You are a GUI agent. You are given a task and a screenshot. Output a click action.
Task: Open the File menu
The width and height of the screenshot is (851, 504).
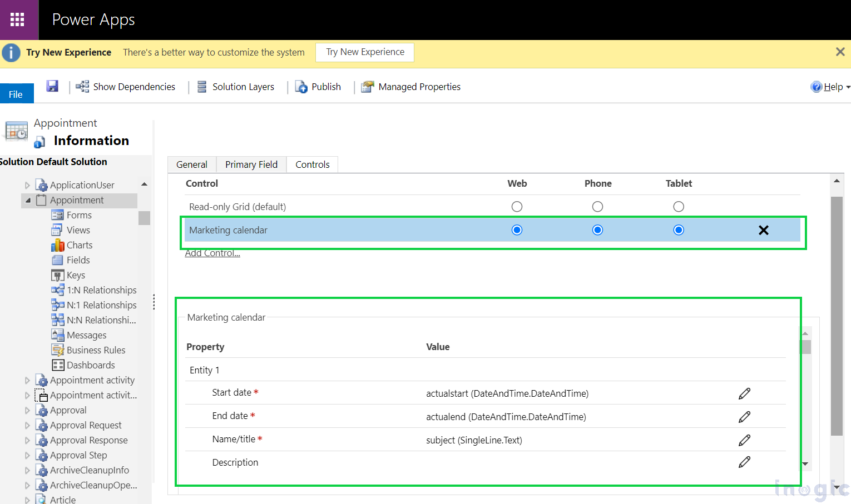(16, 94)
